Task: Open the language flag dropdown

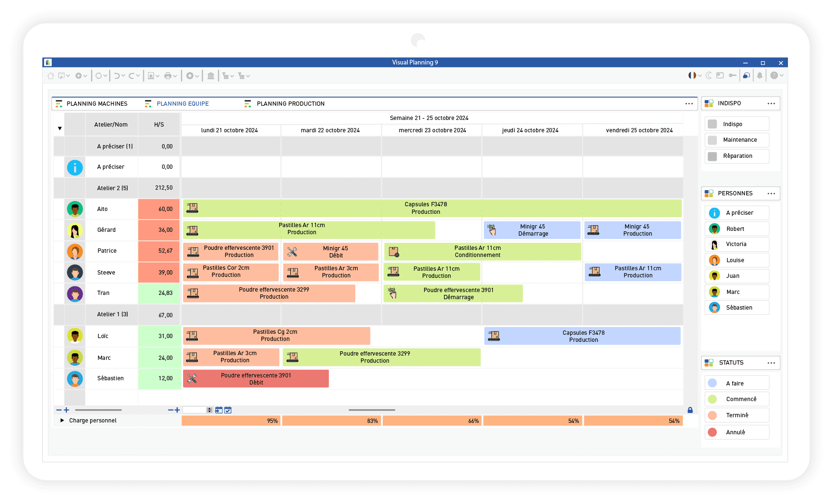Action: 694,75
